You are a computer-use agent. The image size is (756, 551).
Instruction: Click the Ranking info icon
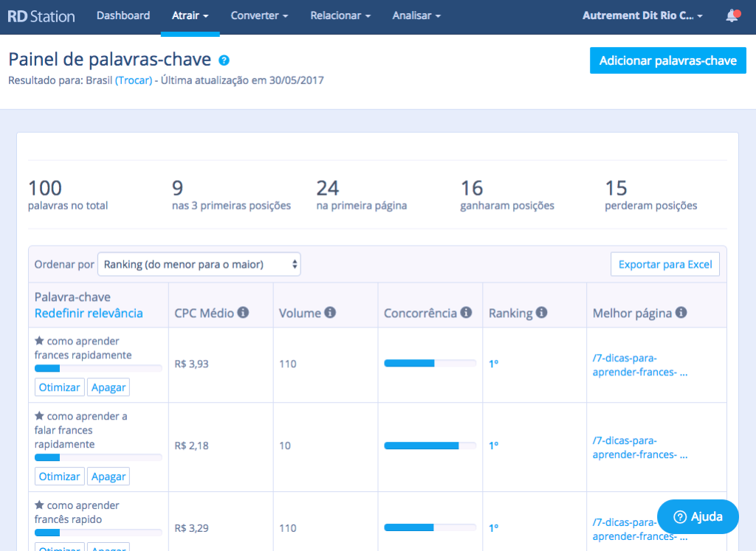[x=541, y=313]
